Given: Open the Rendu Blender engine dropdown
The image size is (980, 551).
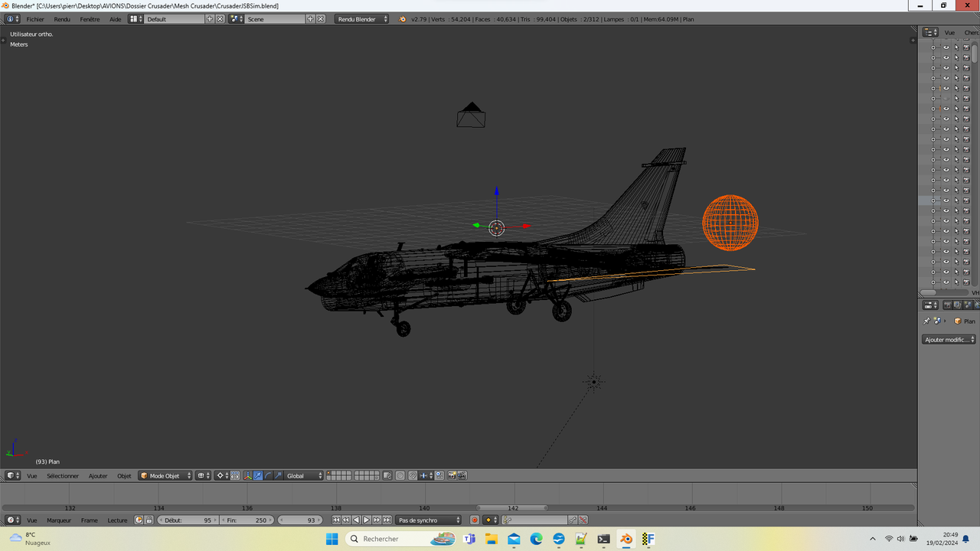Looking at the screenshot, I should tap(361, 18).
